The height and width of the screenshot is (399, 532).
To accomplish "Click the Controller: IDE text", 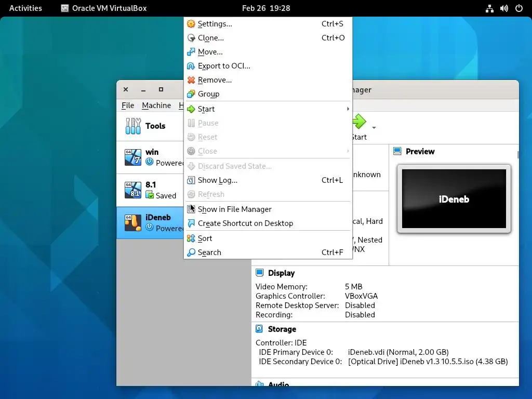I will (x=281, y=343).
